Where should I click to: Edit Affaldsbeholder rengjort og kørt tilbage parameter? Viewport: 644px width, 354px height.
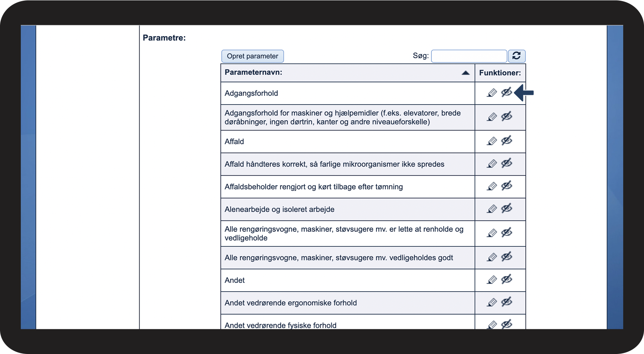point(492,186)
